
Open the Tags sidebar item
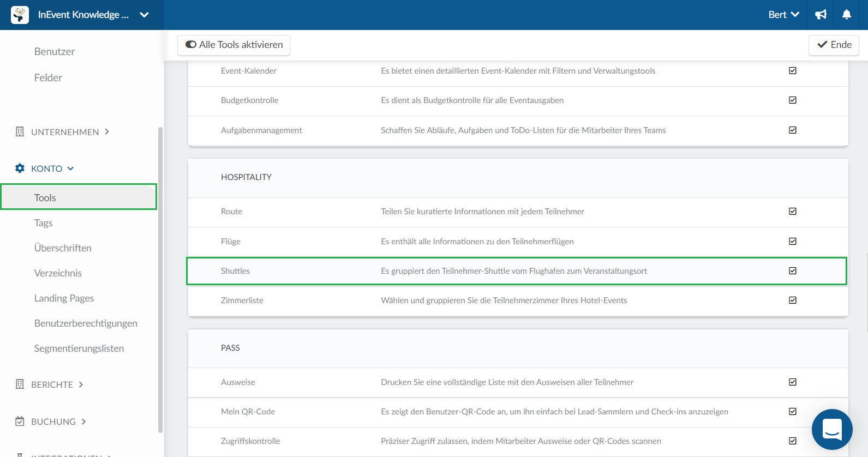(44, 223)
